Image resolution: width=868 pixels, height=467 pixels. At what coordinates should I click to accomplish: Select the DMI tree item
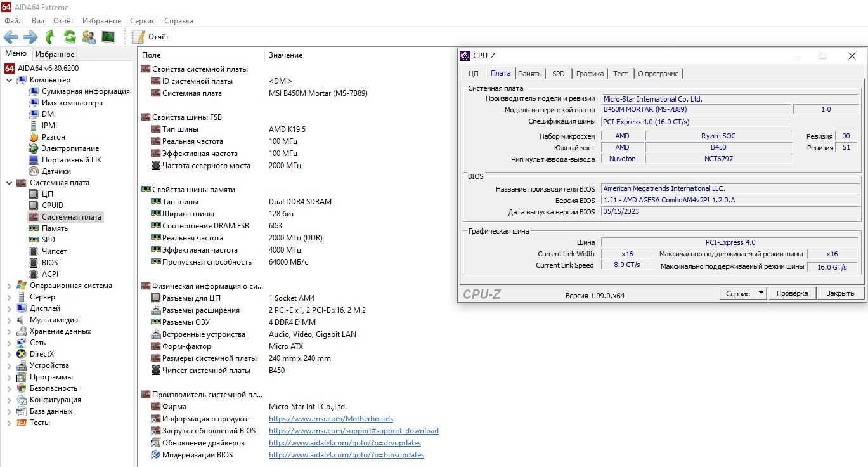49,114
